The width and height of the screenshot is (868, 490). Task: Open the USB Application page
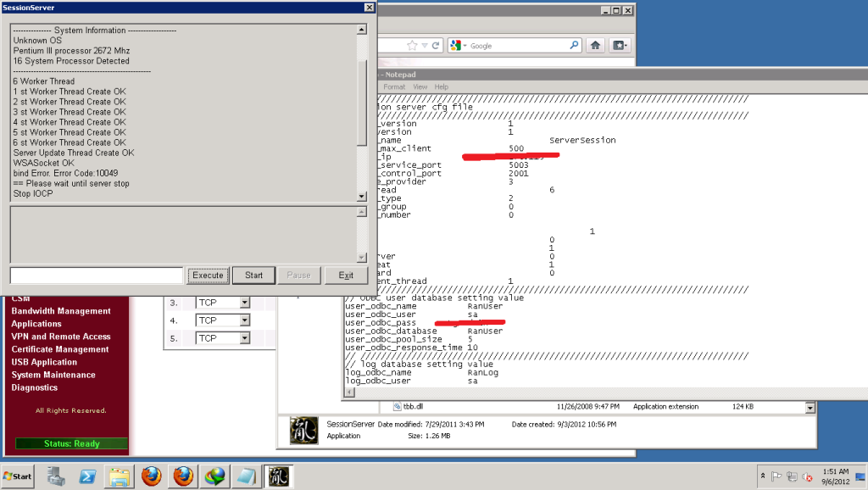click(x=44, y=362)
